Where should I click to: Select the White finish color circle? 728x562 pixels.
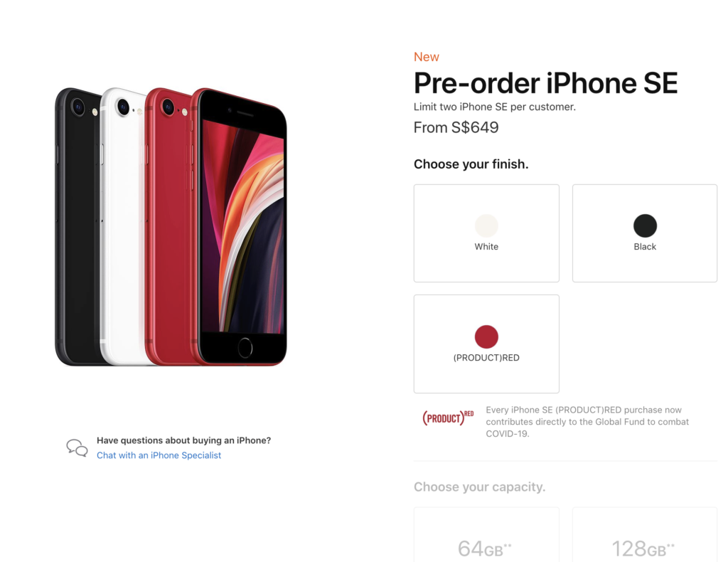(x=486, y=226)
